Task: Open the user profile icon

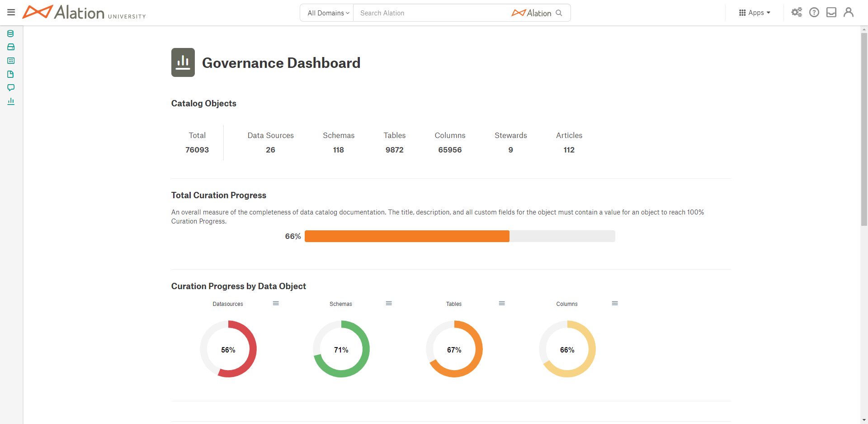Action: (x=849, y=12)
